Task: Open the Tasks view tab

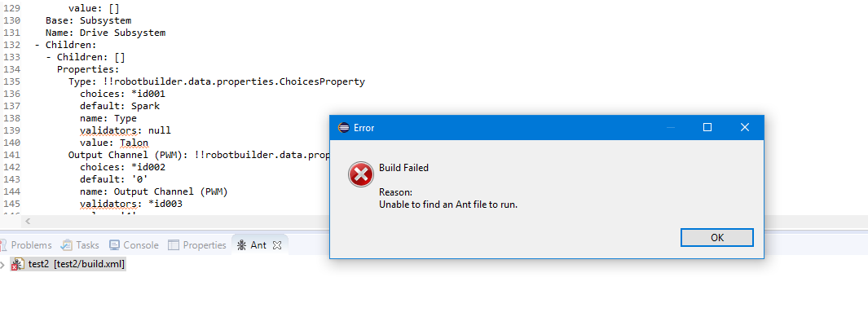Action: [x=80, y=244]
